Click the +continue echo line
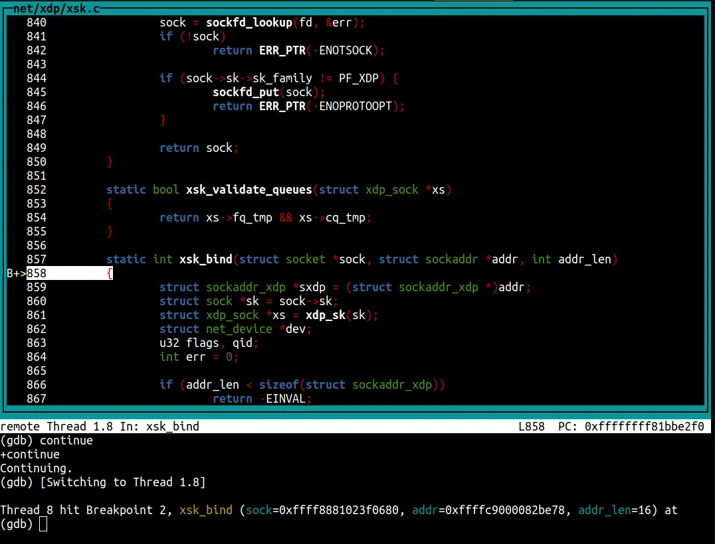Viewport: 715px width, 544px height. tap(30, 455)
